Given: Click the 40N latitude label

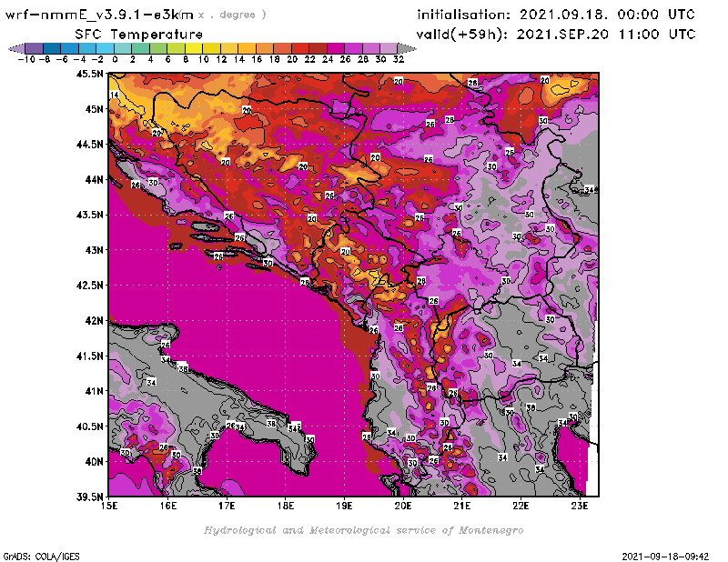Looking at the screenshot, I should click(94, 462).
